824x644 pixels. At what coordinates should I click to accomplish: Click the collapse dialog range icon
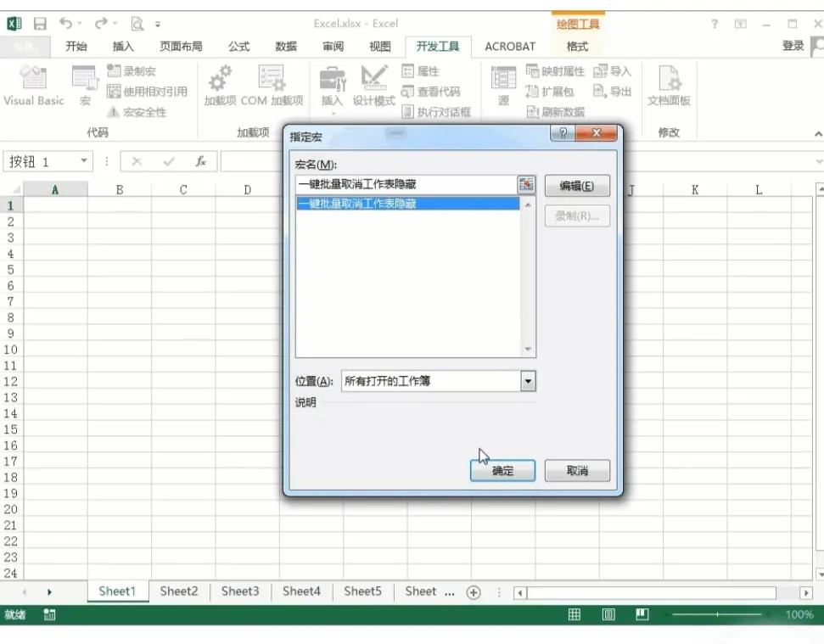[x=526, y=184]
